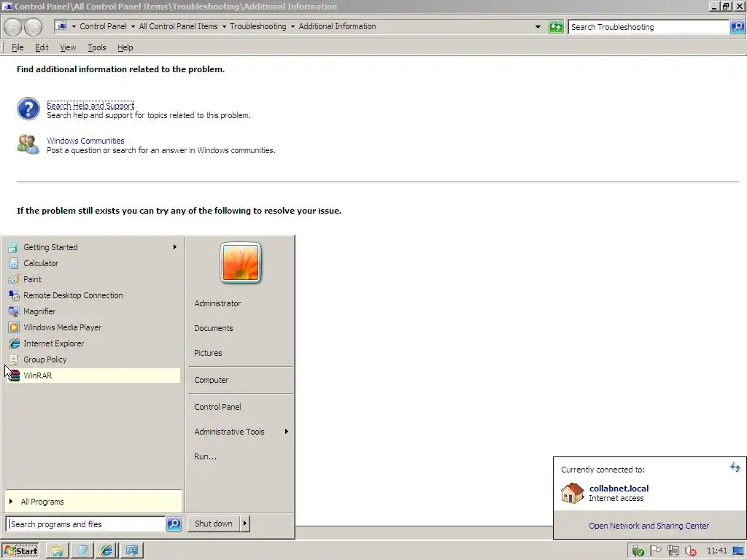Click the Action Center flag tray icon
Screen dimensions: 747x560
point(656,551)
